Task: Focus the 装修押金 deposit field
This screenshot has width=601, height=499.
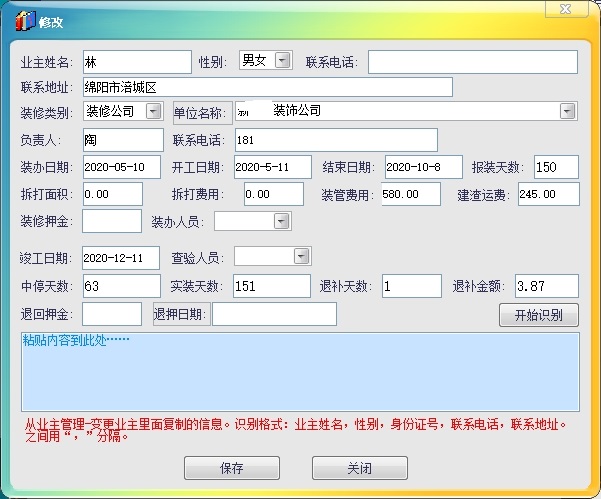Action: click(x=112, y=221)
